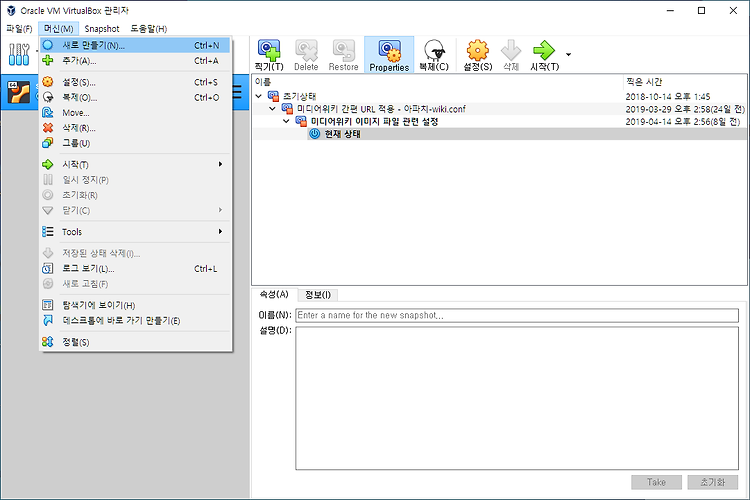Open the Snapshot menu
The width and height of the screenshot is (750, 500).
click(x=102, y=29)
